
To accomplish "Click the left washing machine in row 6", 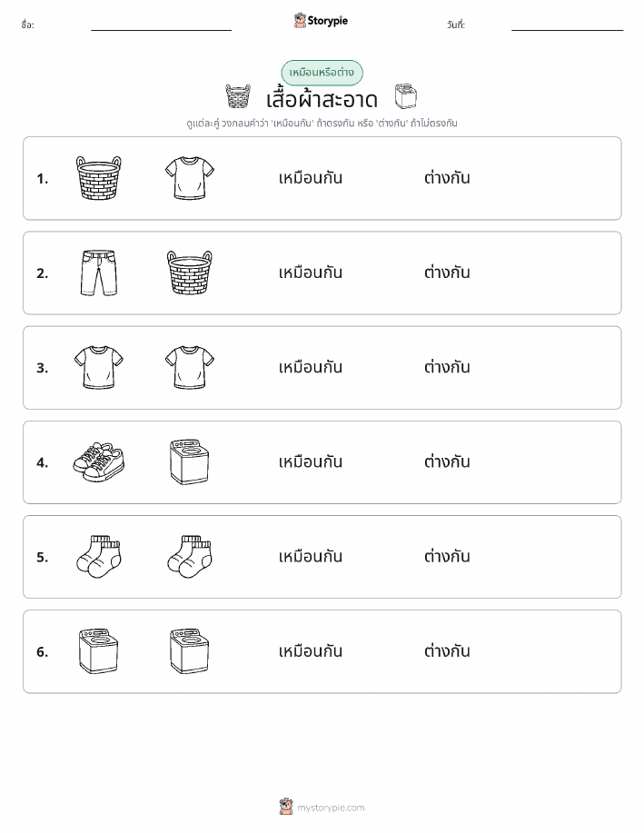I will click(99, 651).
